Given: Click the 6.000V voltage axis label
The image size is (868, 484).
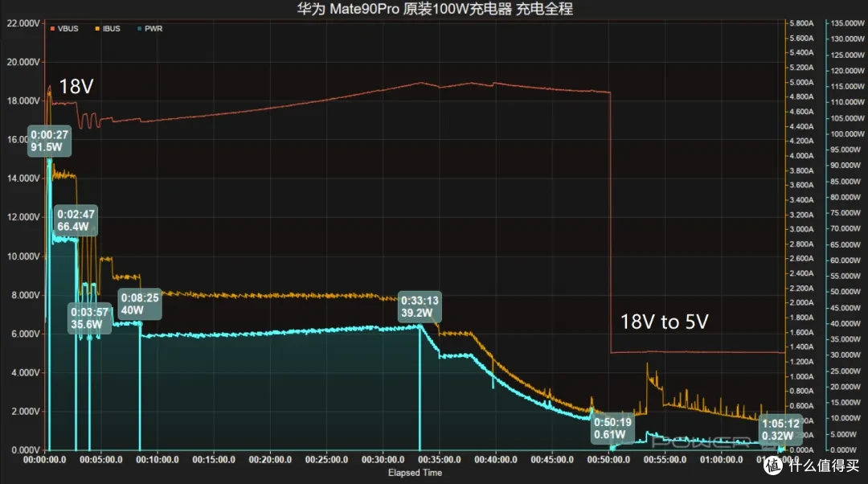Looking at the screenshot, I should click(x=26, y=334).
